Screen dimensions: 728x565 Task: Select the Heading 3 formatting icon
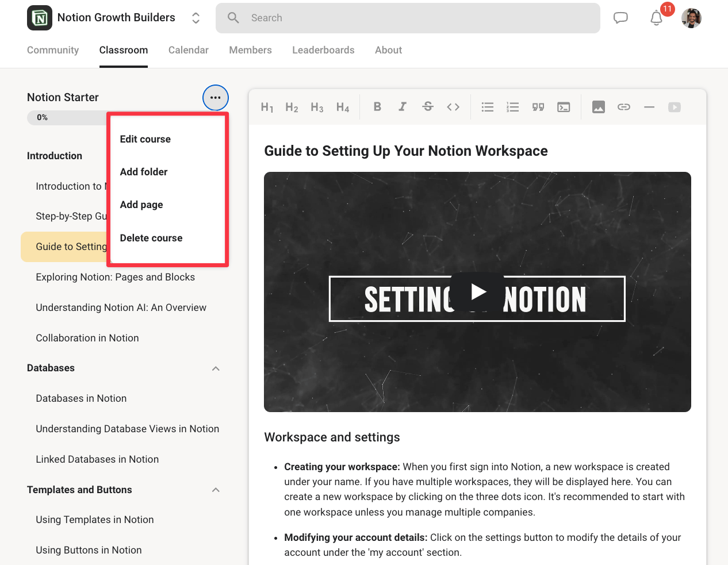[x=317, y=107]
